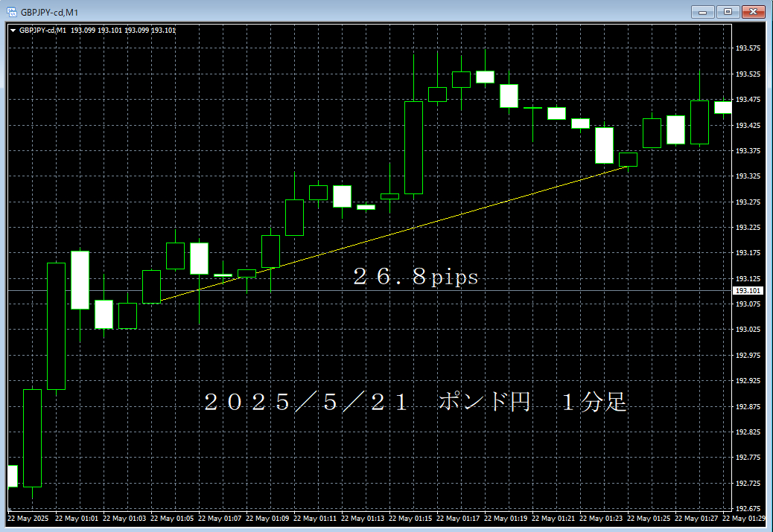773x532 pixels.
Task: Click the chart shift marker at bottom-left corner
Action: 10,509
